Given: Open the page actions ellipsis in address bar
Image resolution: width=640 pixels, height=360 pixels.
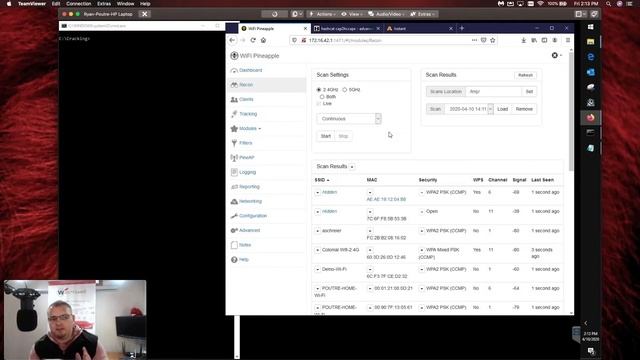Looking at the screenshot, I should click(x=474, y=40).
